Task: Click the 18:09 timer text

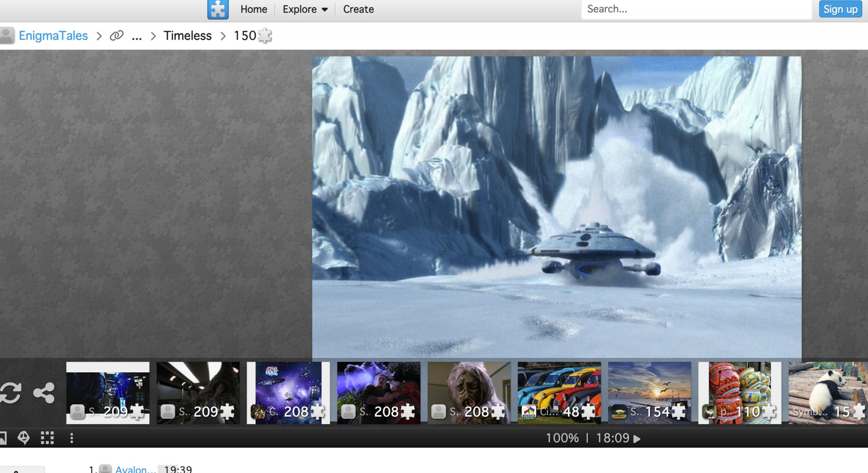Action: pyautogui.click(x=613, y=438)
